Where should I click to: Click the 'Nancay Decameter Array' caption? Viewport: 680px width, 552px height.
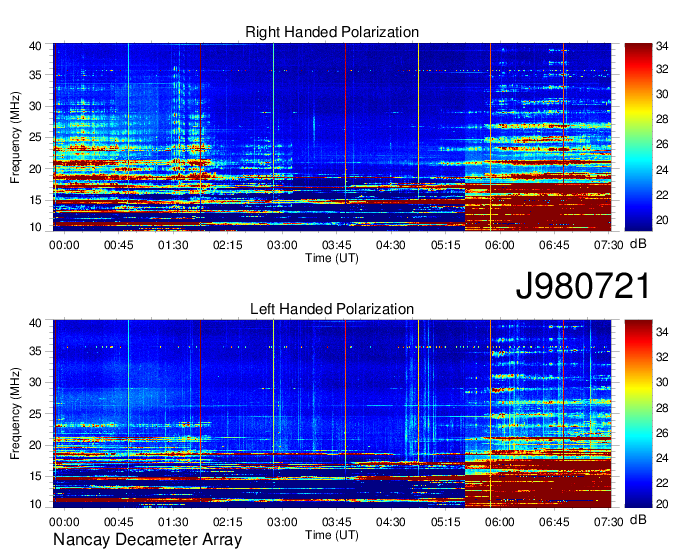click(147, 540)
